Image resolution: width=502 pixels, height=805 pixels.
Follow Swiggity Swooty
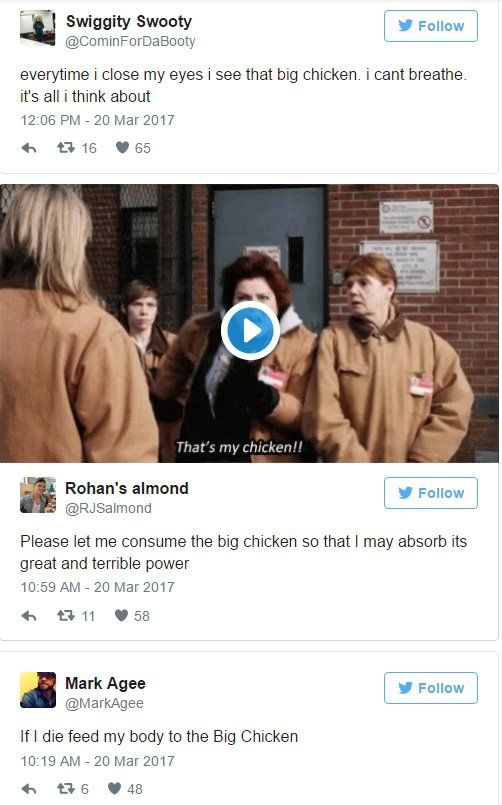point(431,26)
